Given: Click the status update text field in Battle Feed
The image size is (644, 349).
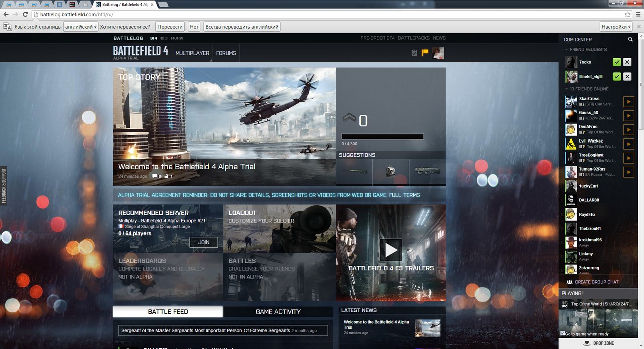Looking at the screenshot, I should coord(223,331).
